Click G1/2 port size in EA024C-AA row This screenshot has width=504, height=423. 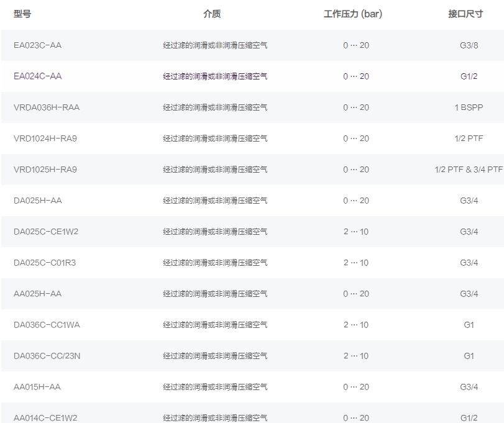469,76
